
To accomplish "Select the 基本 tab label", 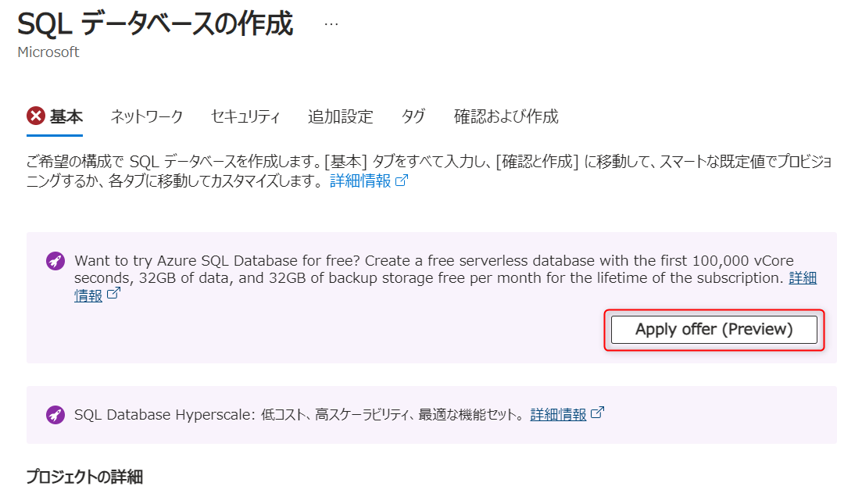I will (66, 117).
